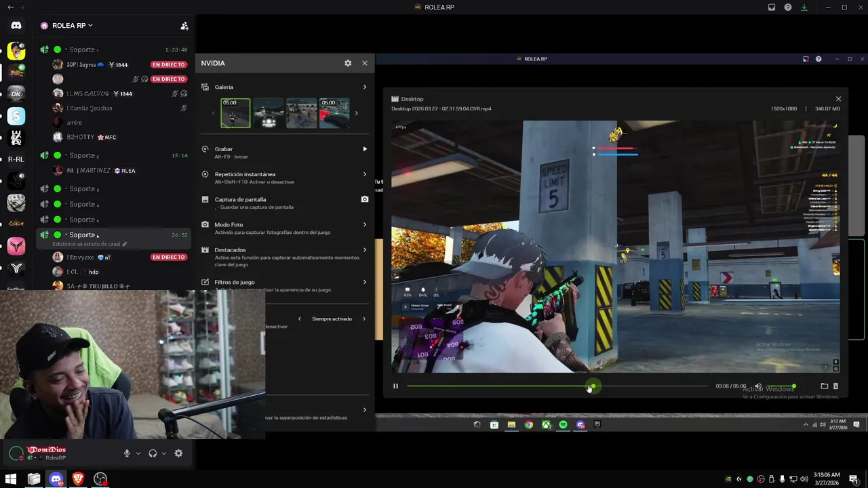
Task: Take a screenshot with the camera icon
Action: point(365,199)
